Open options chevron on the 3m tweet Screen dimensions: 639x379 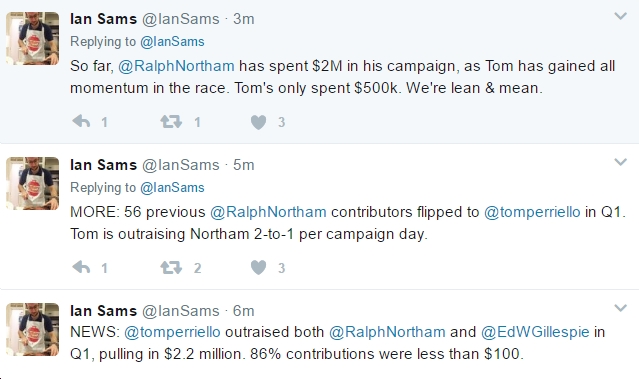point(620,16)
